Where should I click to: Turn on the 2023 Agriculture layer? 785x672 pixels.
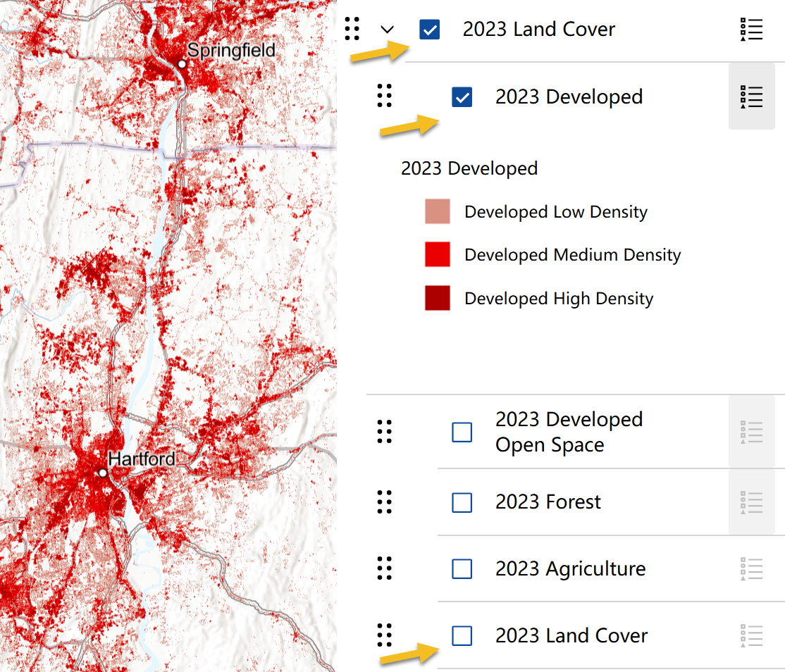pyautogui.click(x=462, y=568)
